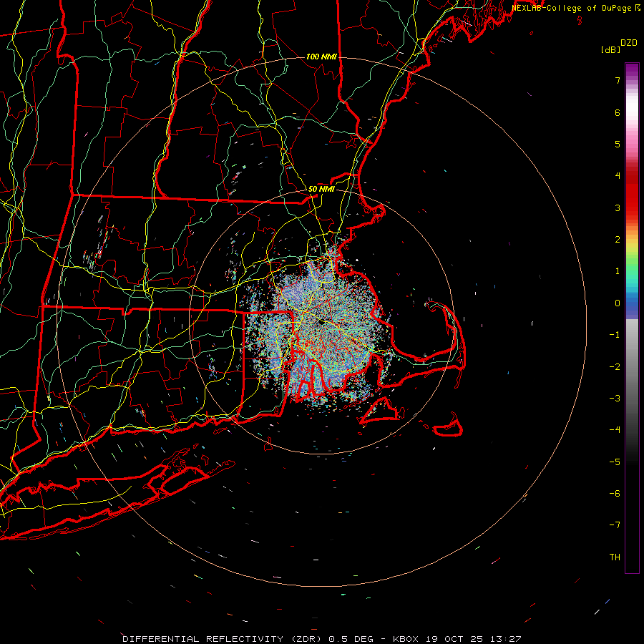Click the 2 value on color scale
644x644 pixels.
618,240
